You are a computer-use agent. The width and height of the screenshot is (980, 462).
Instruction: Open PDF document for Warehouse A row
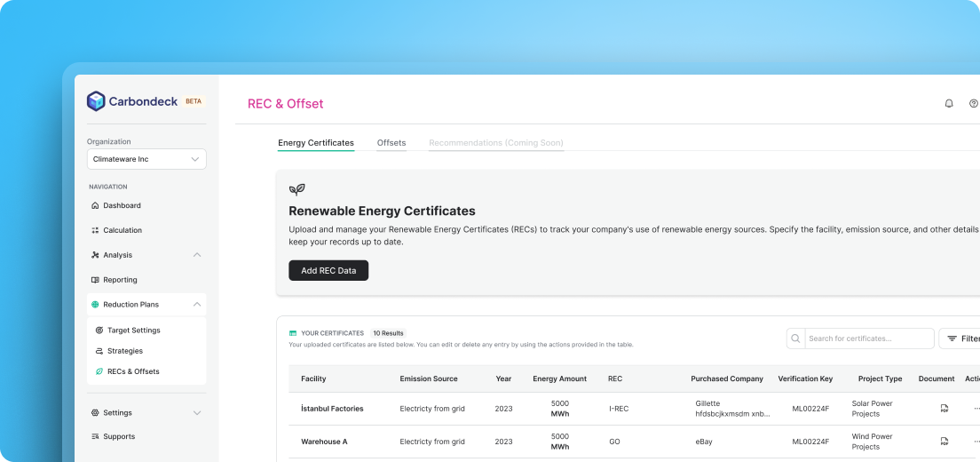944,442
